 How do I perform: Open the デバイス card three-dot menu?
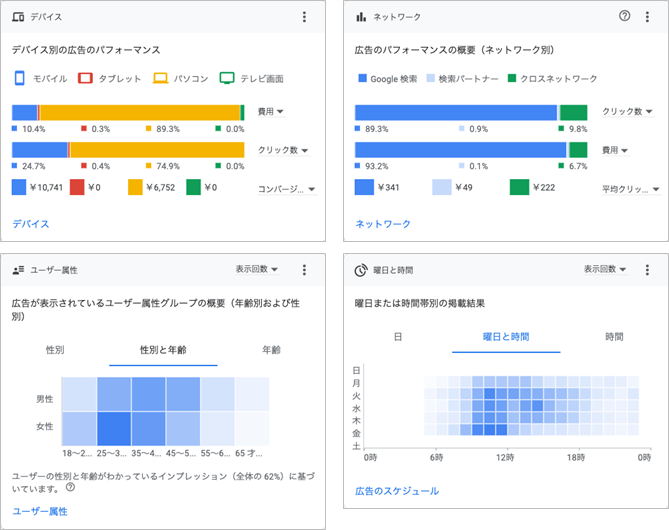[304, 17]
